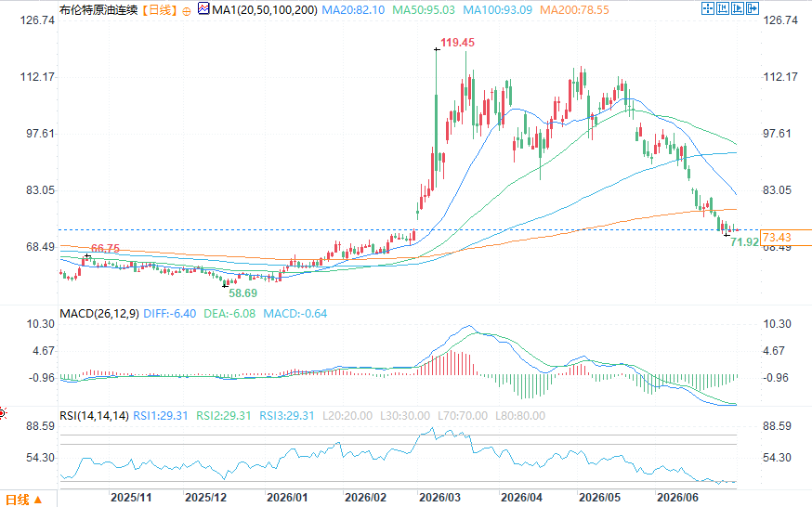The width and height of the screenshot is (812, 507).
Task: Click the chart skip-back toolbar icon
Action: pyautogui.click(x=723, y=8)
